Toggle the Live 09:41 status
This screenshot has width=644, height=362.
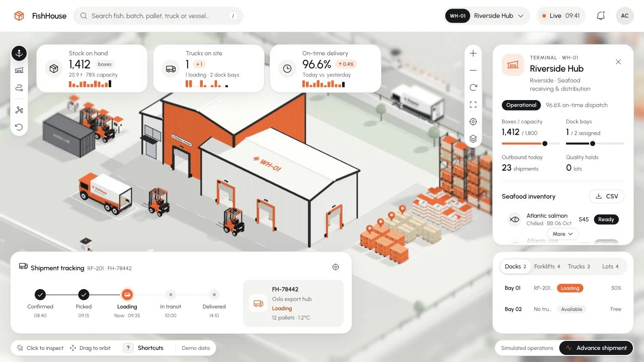click(561, 16)
